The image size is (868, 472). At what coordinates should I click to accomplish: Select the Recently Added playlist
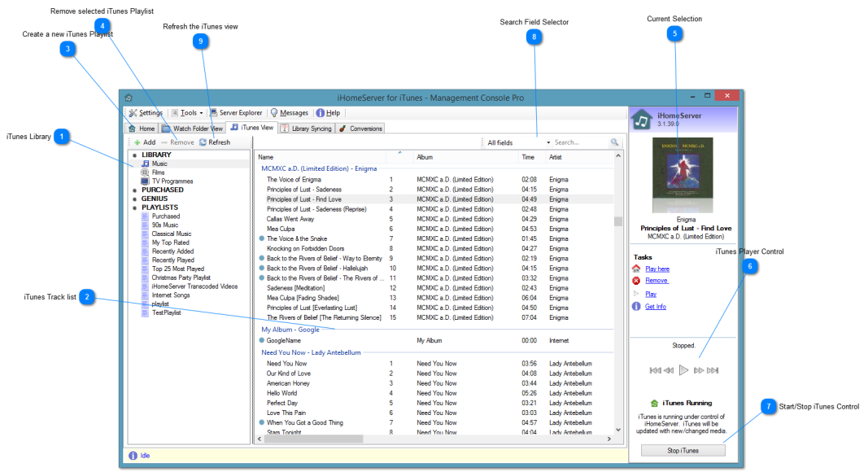[172, 251]
